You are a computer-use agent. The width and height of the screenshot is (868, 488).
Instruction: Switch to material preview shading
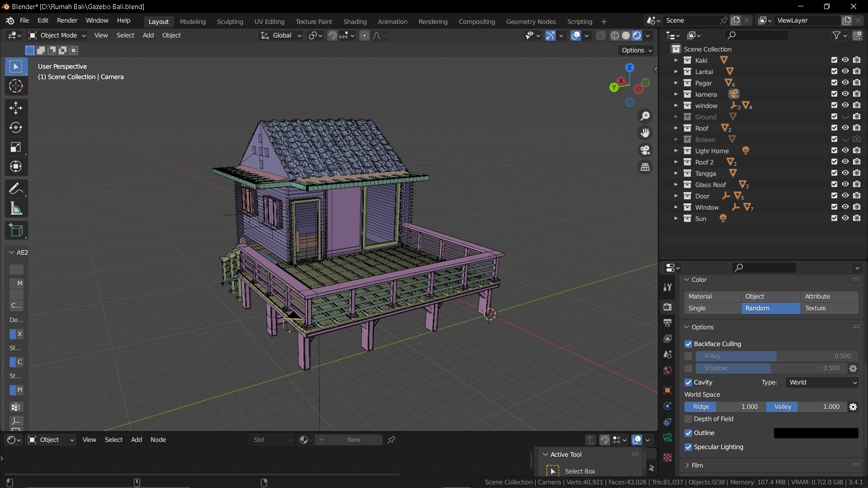(637, 35)
